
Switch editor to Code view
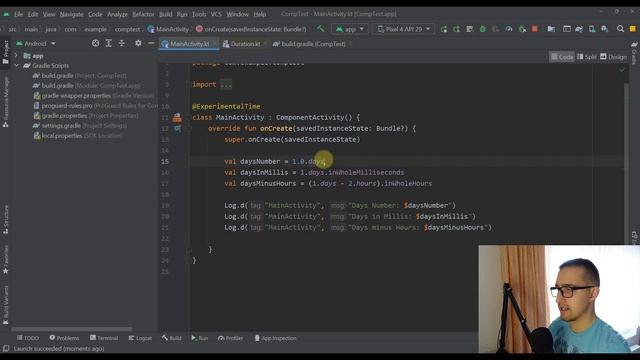pos(562,57)
